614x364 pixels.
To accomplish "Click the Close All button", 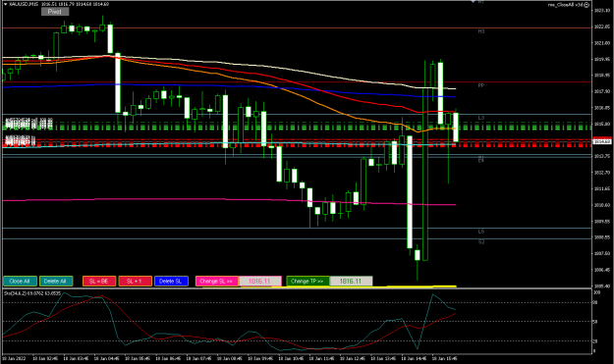I will [20, 282].
